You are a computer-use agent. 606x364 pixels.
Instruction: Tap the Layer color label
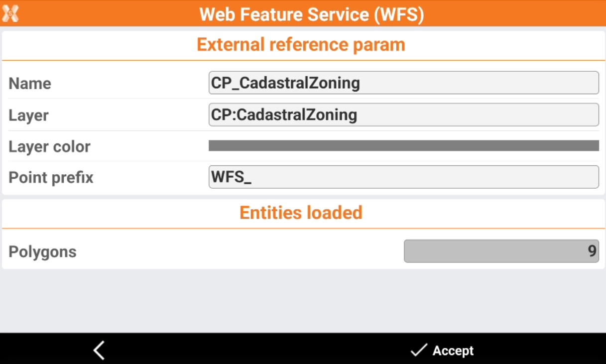coord(49,147)
